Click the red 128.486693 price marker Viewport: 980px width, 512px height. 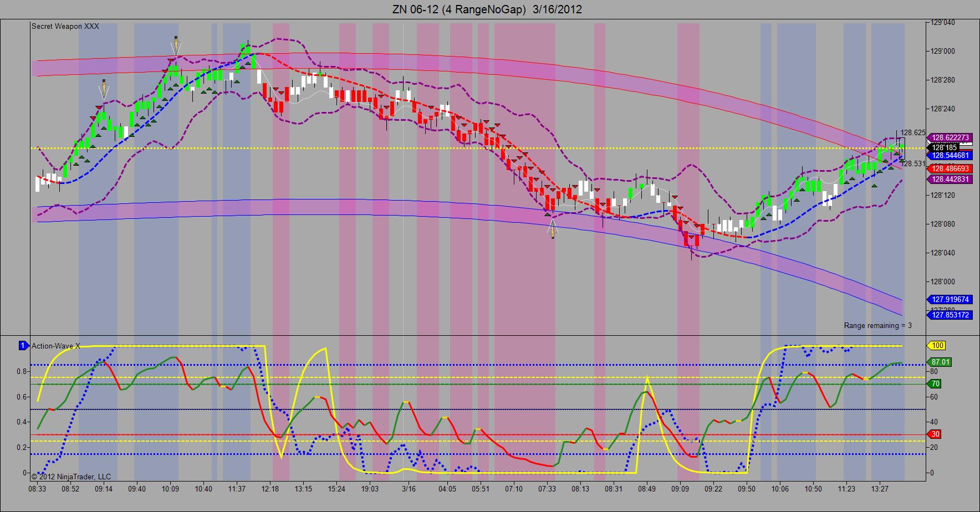click(950, 168)
